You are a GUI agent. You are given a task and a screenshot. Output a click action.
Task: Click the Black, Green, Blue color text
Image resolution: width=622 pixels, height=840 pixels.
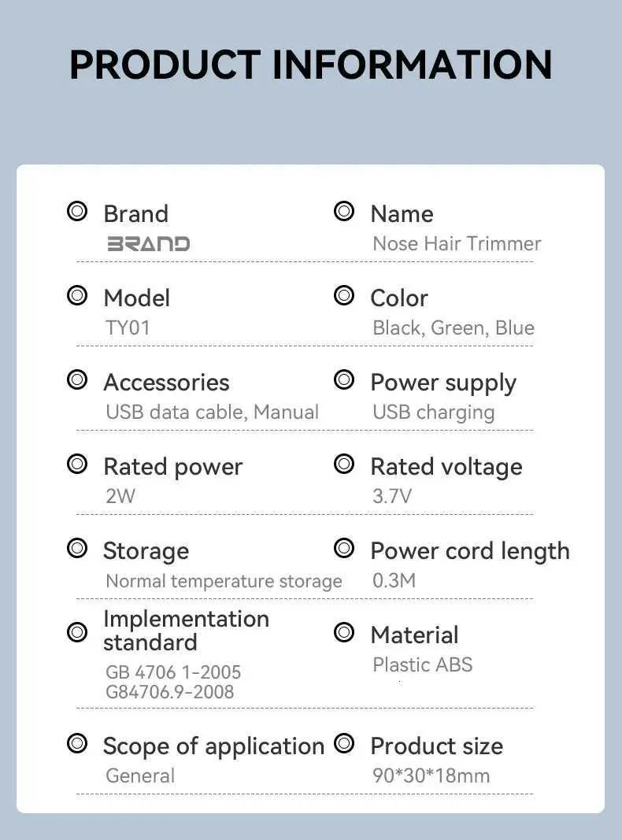click(454, 327)
